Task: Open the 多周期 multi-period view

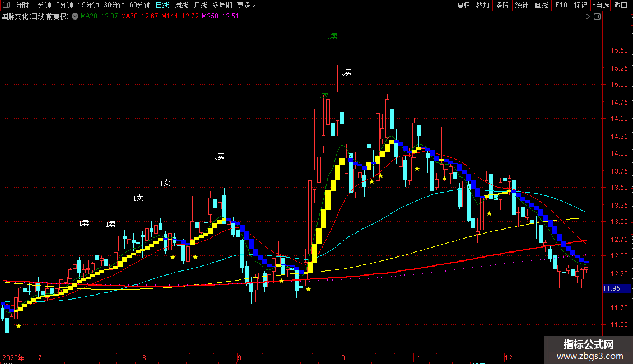Action: click(222, 5)
